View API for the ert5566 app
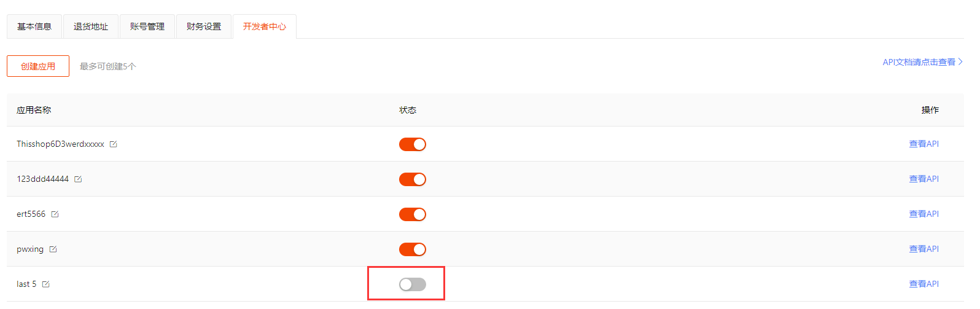Viewport: 980px width, 309px height. 924,214
